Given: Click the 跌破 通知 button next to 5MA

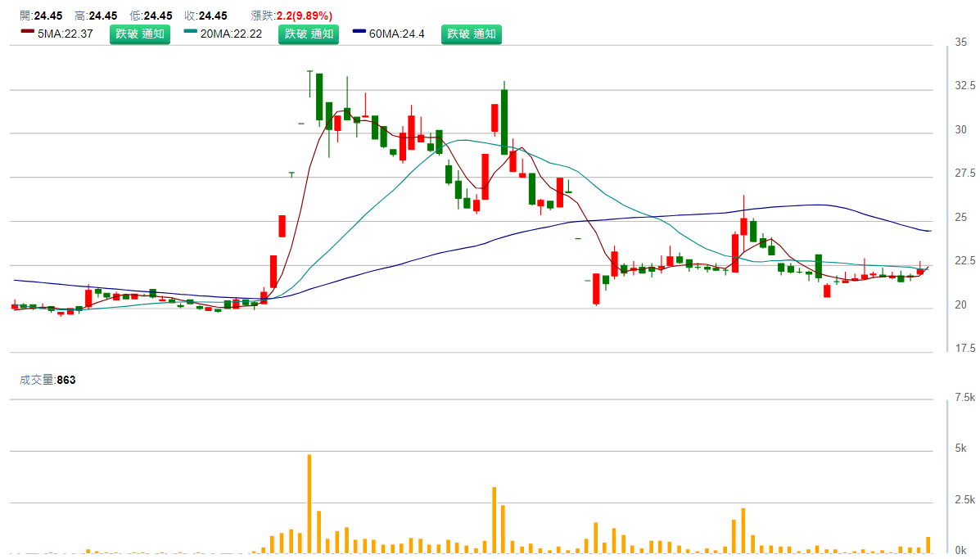Looking at the screenshot, I should point(140,34).
